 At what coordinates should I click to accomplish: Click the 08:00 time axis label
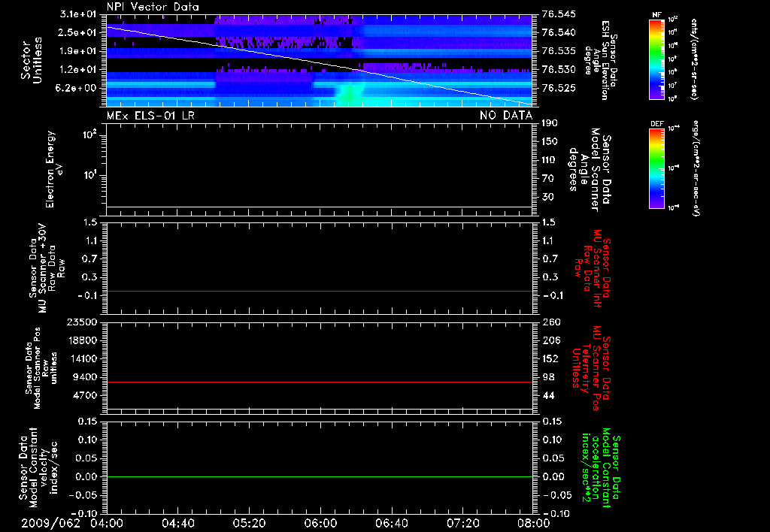534,523
